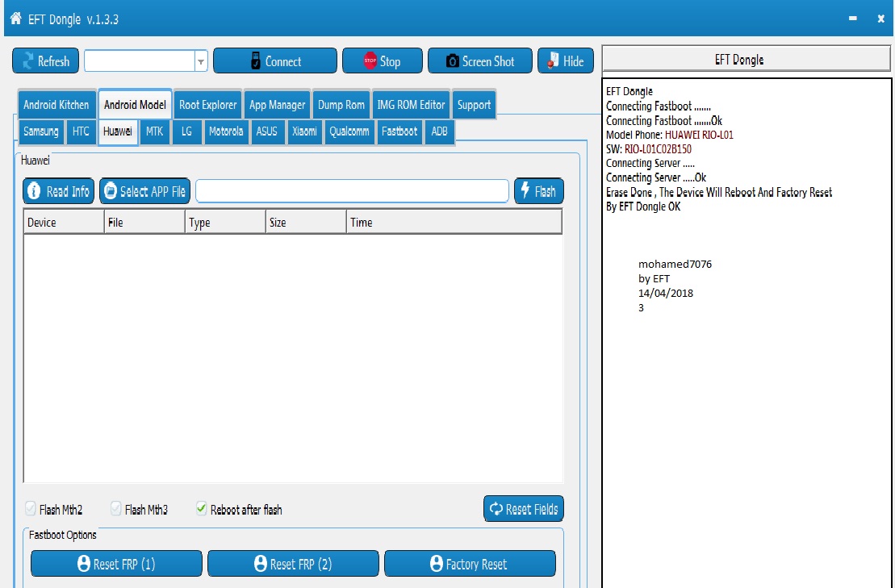Image resolution: width=895 pixels, height=588 pixels.
Task: Uncheck Reboot after flash
Action: 202,508
